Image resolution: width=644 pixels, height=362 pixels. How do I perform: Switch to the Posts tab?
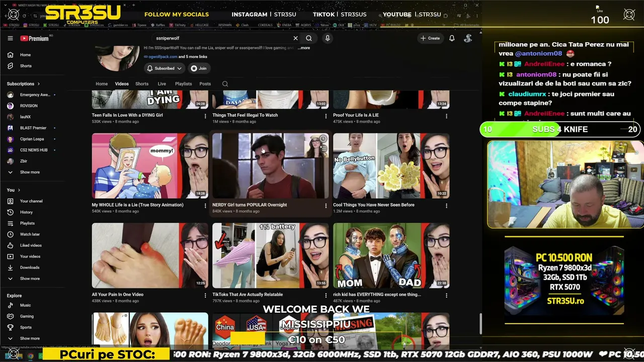205,84
